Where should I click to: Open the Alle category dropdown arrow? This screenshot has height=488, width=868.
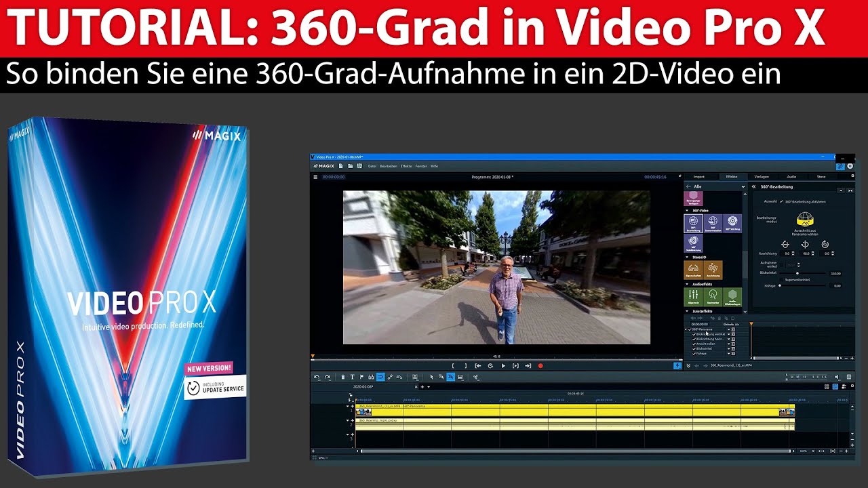point(743,186)
